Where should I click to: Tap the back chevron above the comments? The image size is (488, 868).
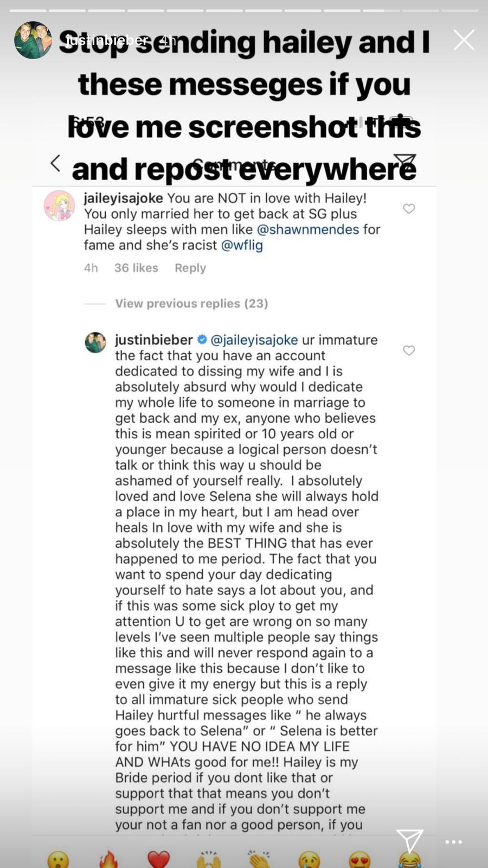pos(55,162)
